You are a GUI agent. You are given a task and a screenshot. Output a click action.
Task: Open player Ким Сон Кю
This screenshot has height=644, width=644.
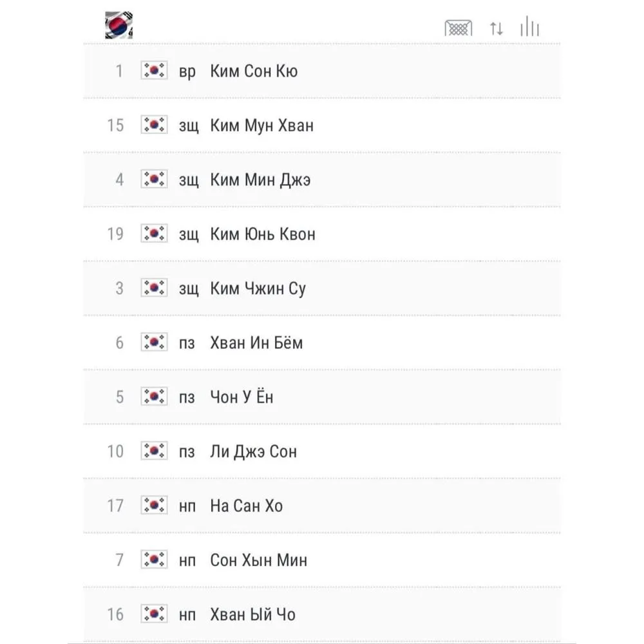click(x=254, y=71)
